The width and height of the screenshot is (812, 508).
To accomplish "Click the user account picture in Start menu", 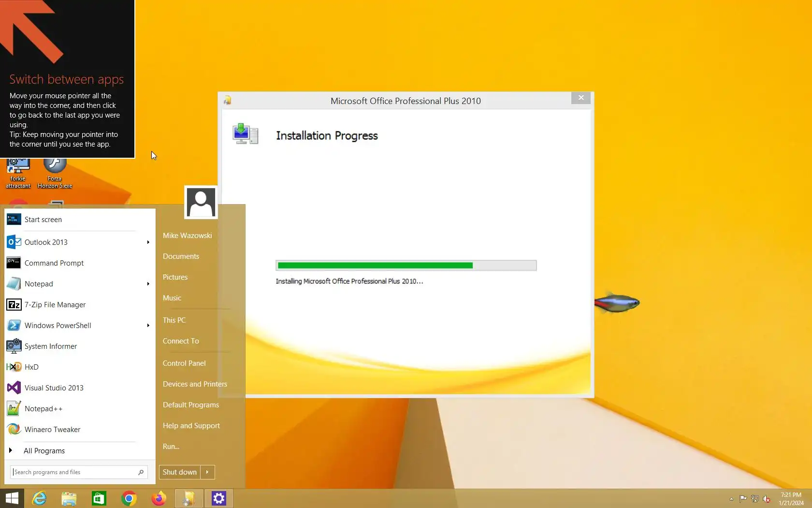I will pos(201,202).
